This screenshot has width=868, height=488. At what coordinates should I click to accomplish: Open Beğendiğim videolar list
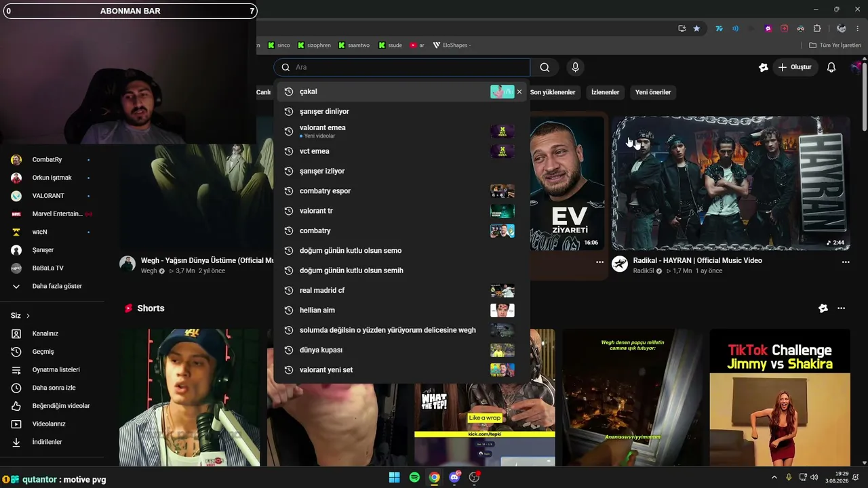[x=61, y=406]
